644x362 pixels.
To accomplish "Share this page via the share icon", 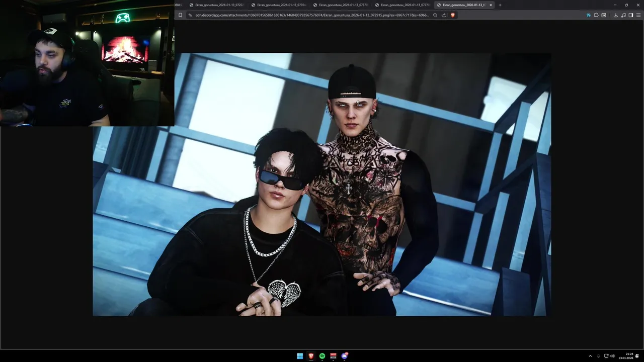I will pyautogui.click(x=444, y=15).
